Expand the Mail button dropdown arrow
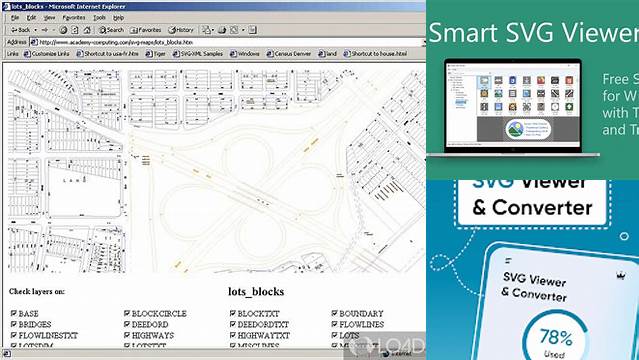Screen dimensions: 639x360 pos(213,30)
